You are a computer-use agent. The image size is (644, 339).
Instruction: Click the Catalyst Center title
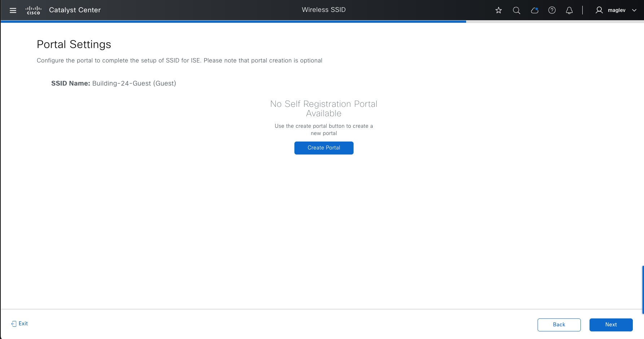(75, 10)
